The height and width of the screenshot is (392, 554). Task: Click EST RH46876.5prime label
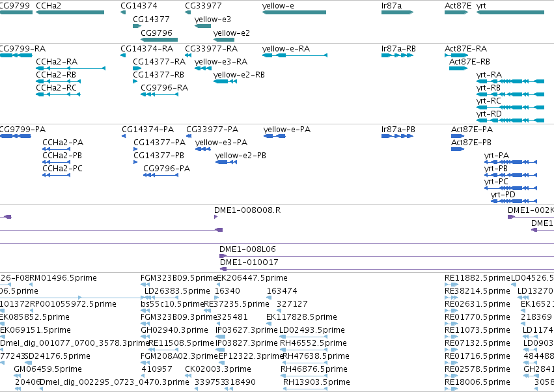tap(314, 369)
